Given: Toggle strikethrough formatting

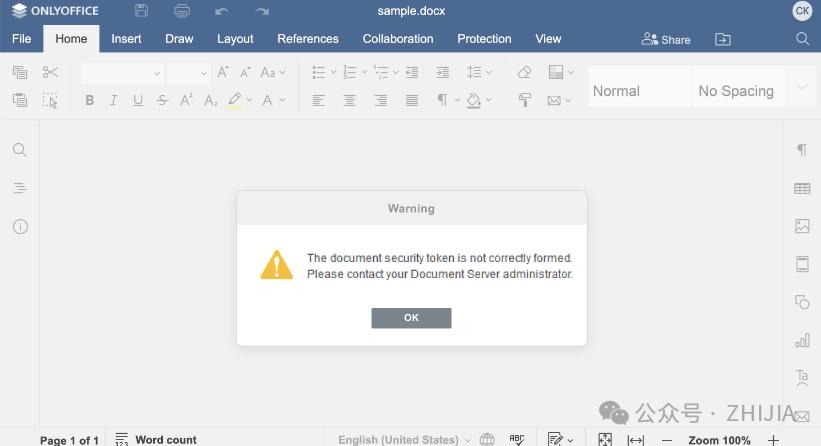Looking at the screenshot, I should click(162, 100).
